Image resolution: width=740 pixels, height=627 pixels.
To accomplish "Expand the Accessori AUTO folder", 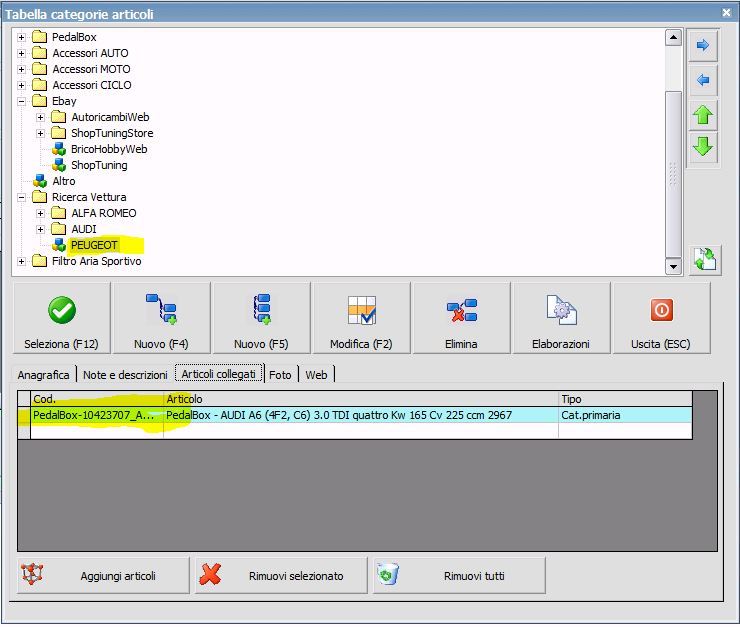I will click(x=21, y=53).
